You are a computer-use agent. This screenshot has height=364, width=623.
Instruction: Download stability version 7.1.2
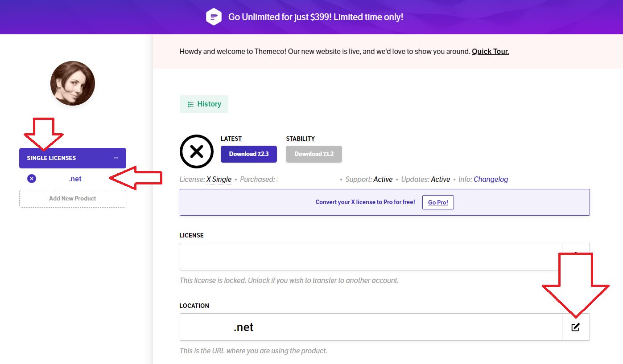tap(314, 154)
